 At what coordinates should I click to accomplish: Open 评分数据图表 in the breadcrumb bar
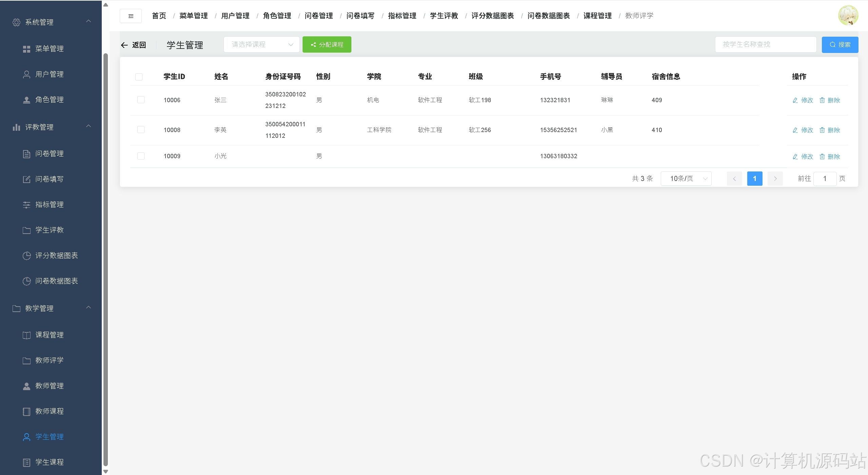tap(493, 16)
